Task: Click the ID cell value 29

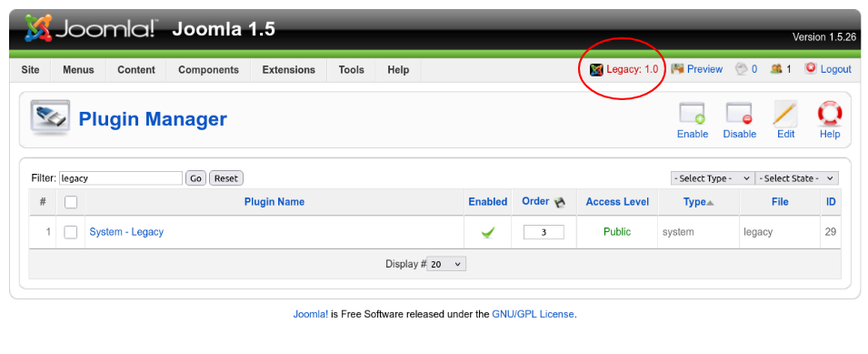Action: pos(831,231)
